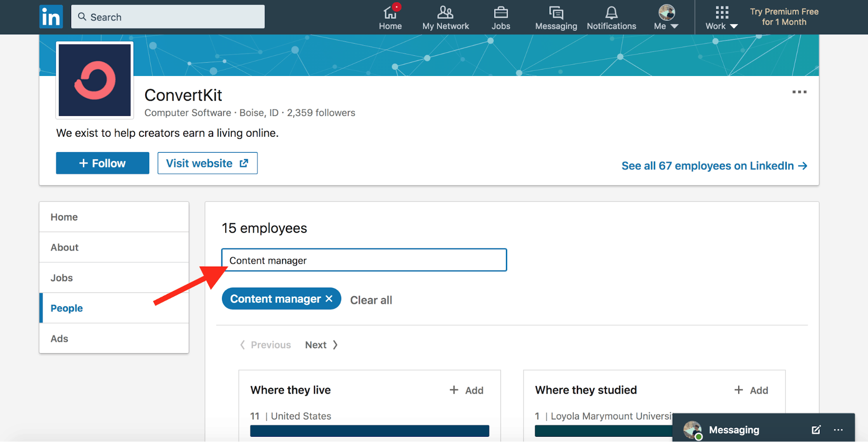Remove the Content manager filter chip with X

click(329, 299)
